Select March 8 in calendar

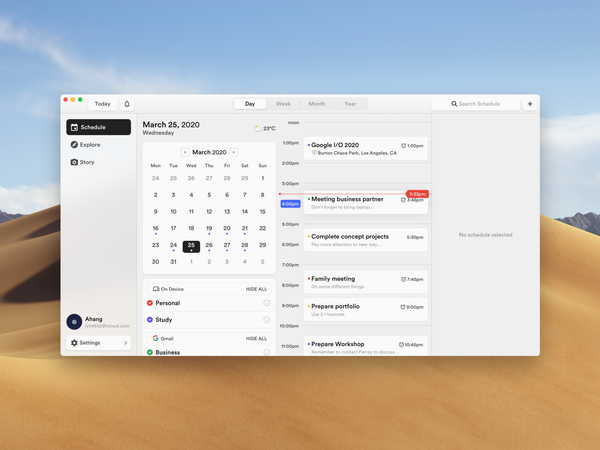[262, 195]
